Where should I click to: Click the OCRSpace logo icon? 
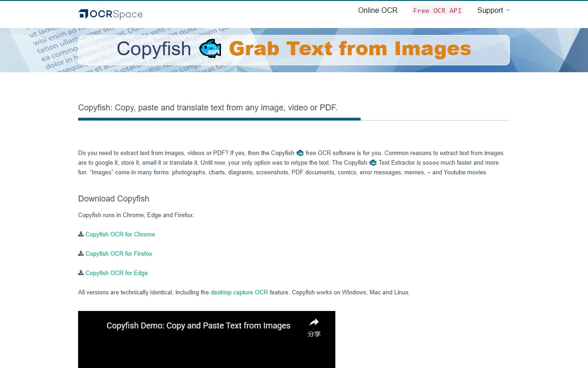click(x=84, y=14)
